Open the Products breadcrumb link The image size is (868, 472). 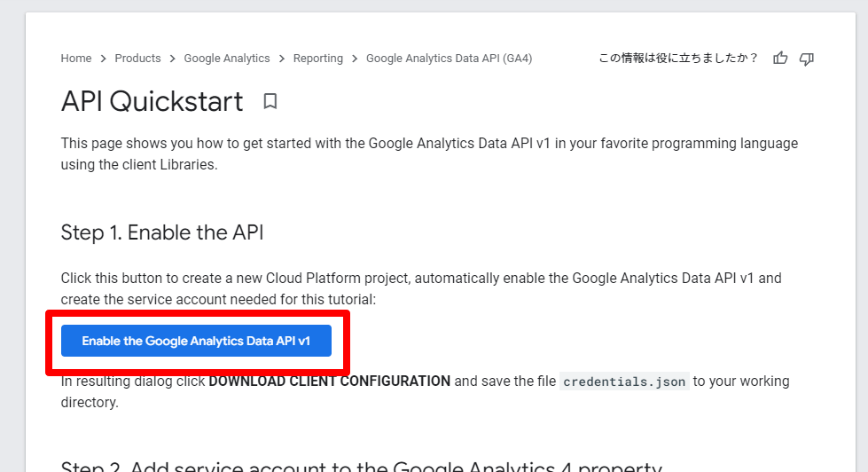[137, 59]
